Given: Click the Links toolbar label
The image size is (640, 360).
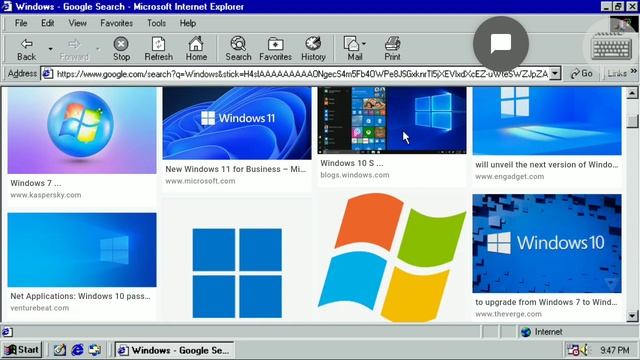Looking at the screenshot, I should [617, 73].
